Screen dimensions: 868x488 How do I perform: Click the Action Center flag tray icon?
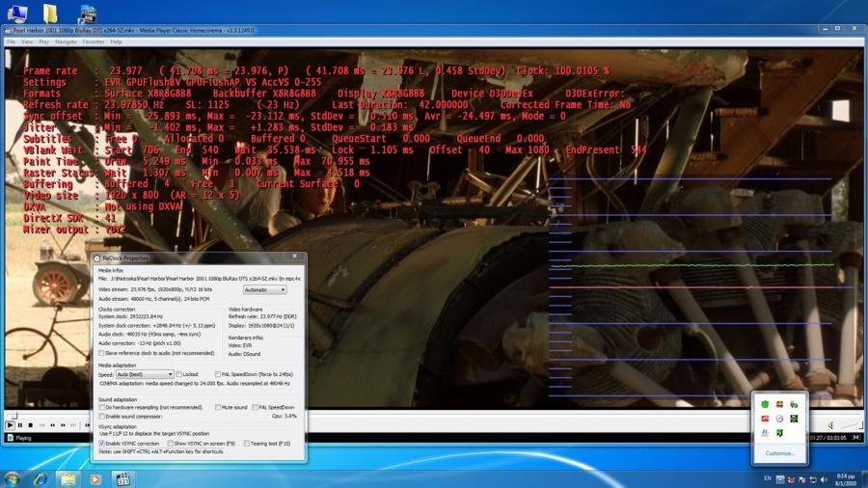pos(802,479)
